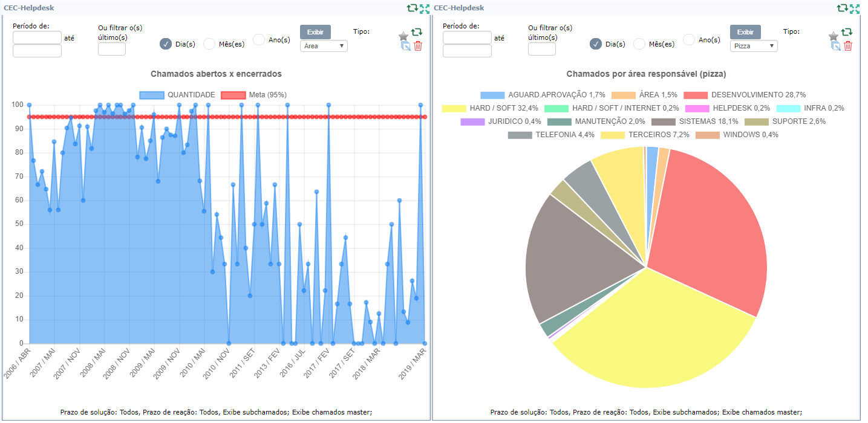
Task: Toggle the QUANTIDADE legend swatch in the area chart
Action: [x=152, y=95]
